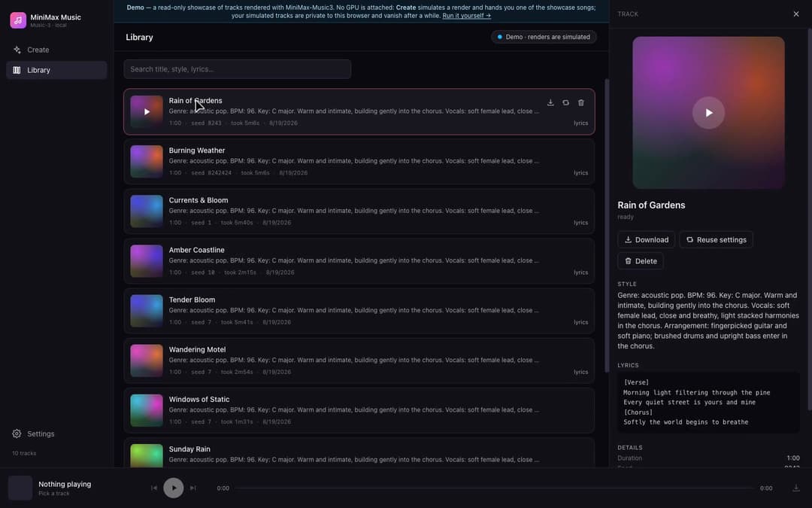Click Amber Coastline cover thumbnail
The image size is (812, 508).
pyautogui.click(x=147, y=260)
